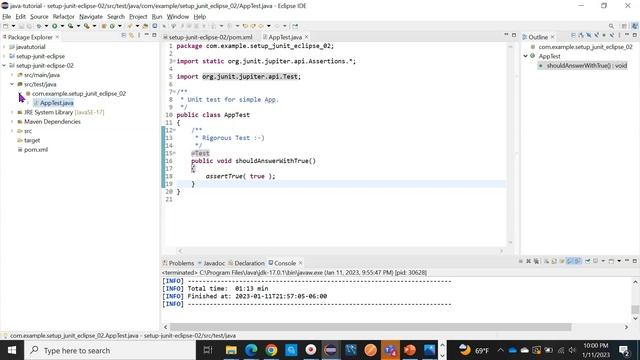Switch to the Javadoc tab
The height and width of the screenshot is (360, 640).
(211, 263)
